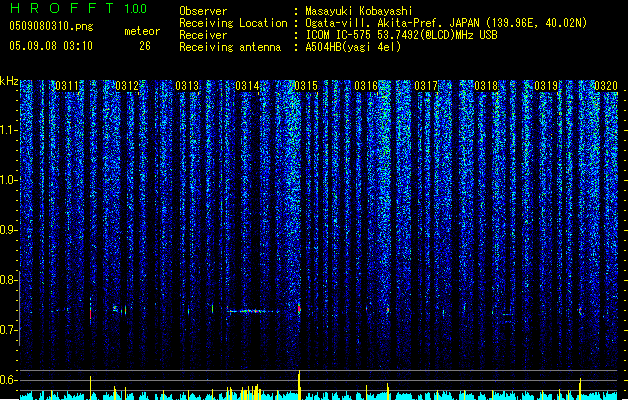Click the 'meteor' count label
This screenshot has width=629, height=400.
pos(142,31)
